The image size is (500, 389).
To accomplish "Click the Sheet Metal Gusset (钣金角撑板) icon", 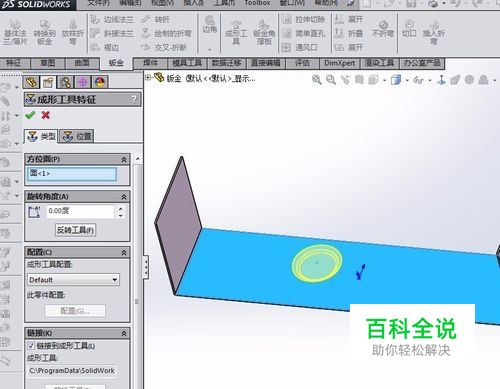I will point(264,32).
